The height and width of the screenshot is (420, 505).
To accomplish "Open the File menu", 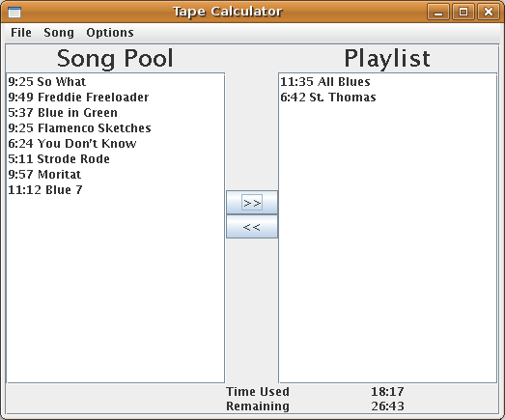I will (21, 33).
